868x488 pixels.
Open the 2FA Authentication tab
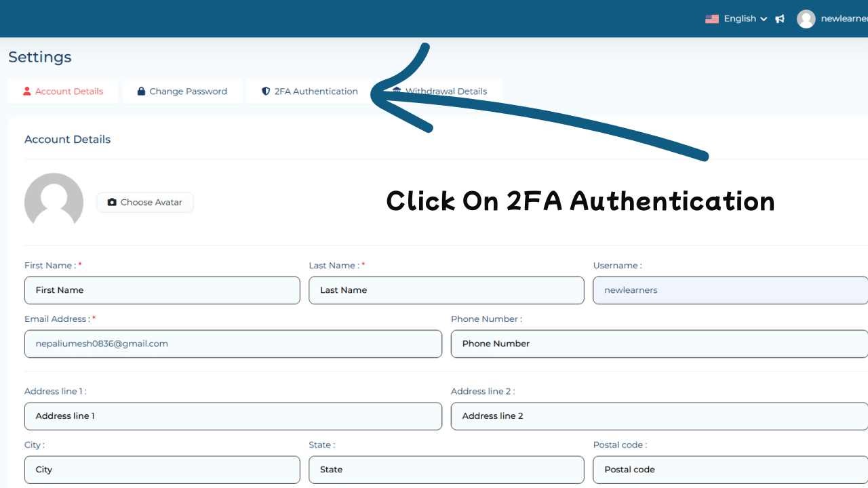315,91
